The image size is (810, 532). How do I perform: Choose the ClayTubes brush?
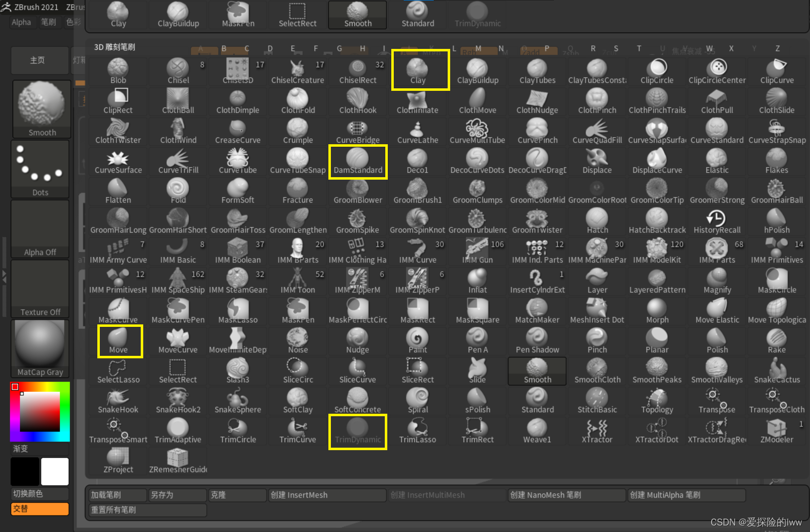tap(538, 71)
